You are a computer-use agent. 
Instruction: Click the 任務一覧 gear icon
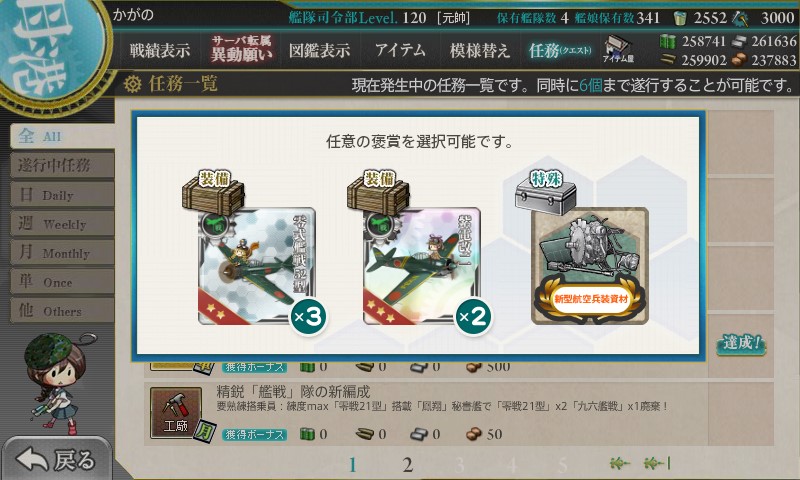(x=132, y=84)
